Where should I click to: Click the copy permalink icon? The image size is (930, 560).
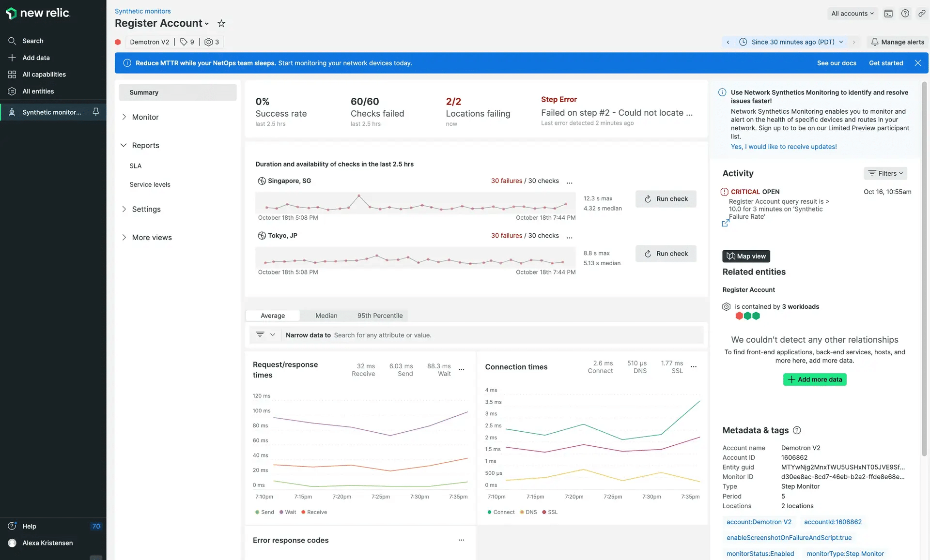coord(922,13)
